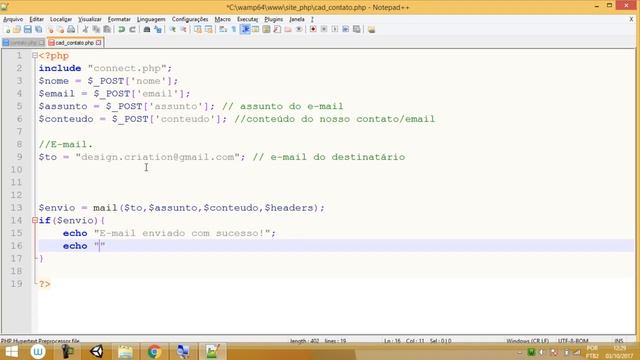
Task: Click the 'length : 402 lines : 19' status field
Action: [x=318, y=340]
